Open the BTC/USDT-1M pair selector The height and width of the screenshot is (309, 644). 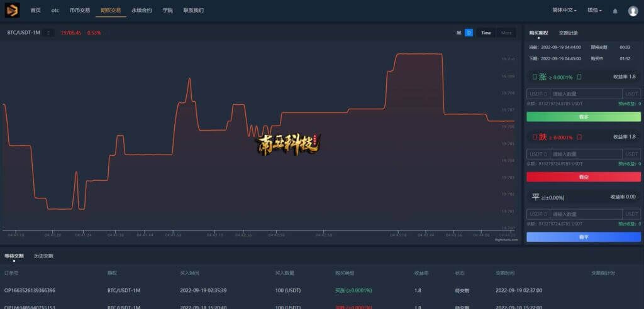click(49, 33)
